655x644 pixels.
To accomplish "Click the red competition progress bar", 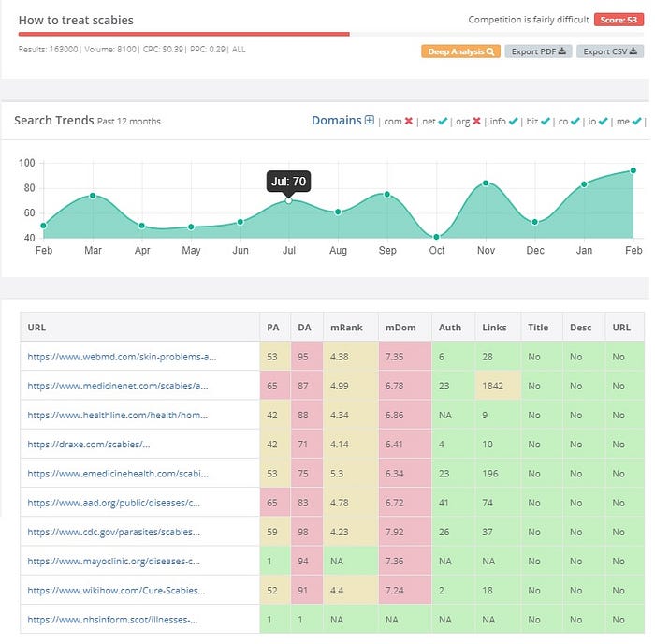I will 183,34.
